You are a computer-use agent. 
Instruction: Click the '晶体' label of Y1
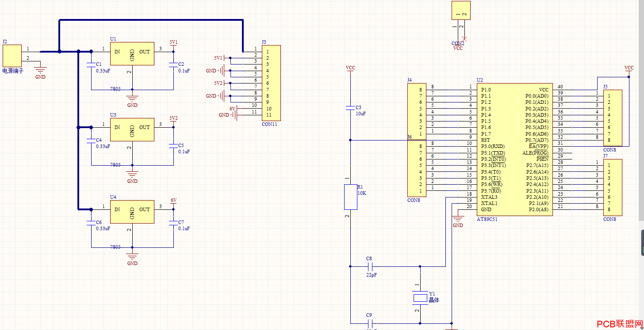point(434,300)
